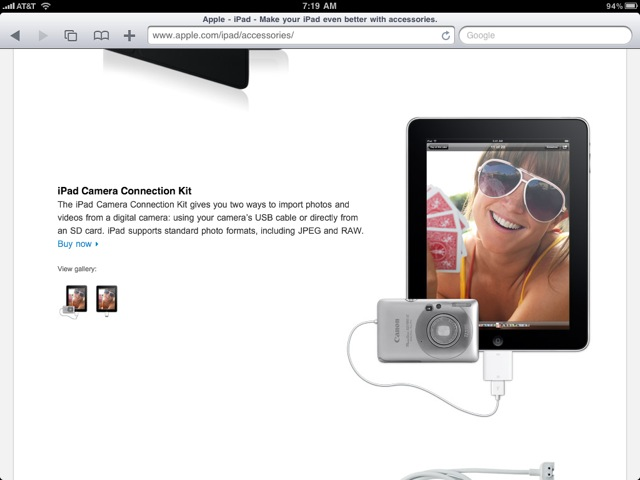The width and height of the screenshot is (640, 480).
Task: Open the tabs/pages switcher icon
Action: [71, 36]
